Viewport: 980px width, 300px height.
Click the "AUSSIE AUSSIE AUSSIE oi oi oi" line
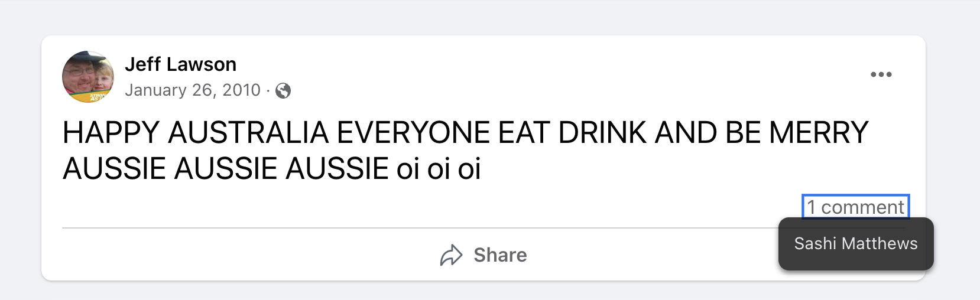271,169
